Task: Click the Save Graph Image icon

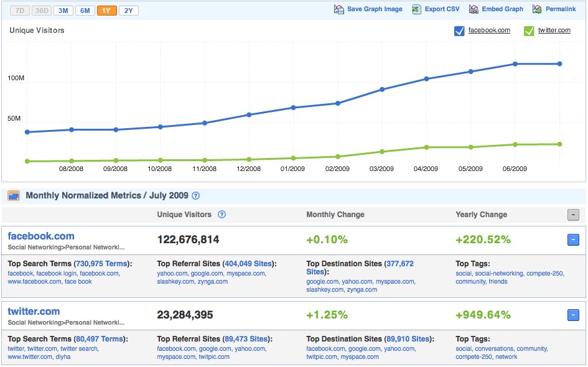Action: (x=339, y=9)
